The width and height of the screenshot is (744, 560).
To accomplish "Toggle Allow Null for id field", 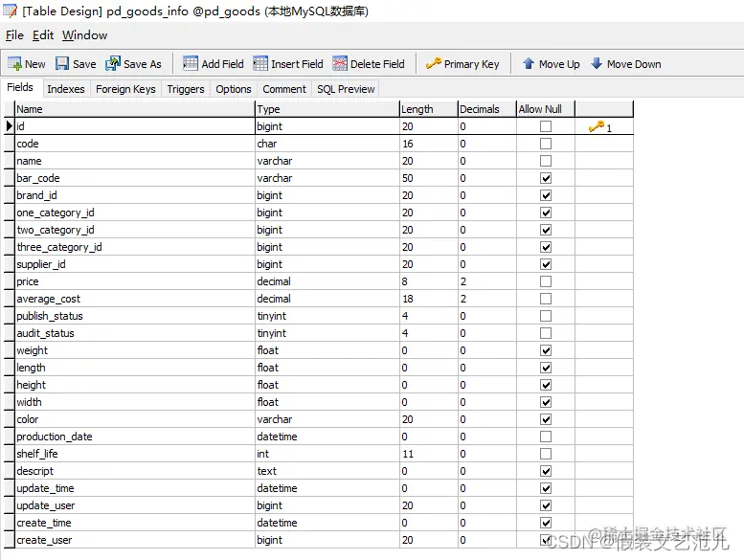I will pyautogui.click(x=546, y=126).
